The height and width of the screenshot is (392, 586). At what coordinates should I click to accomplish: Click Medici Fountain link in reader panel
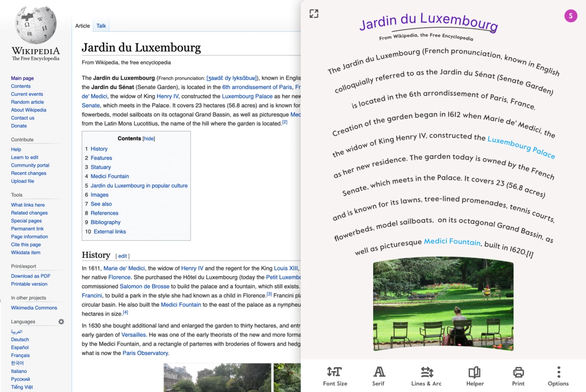click(452, 241)
